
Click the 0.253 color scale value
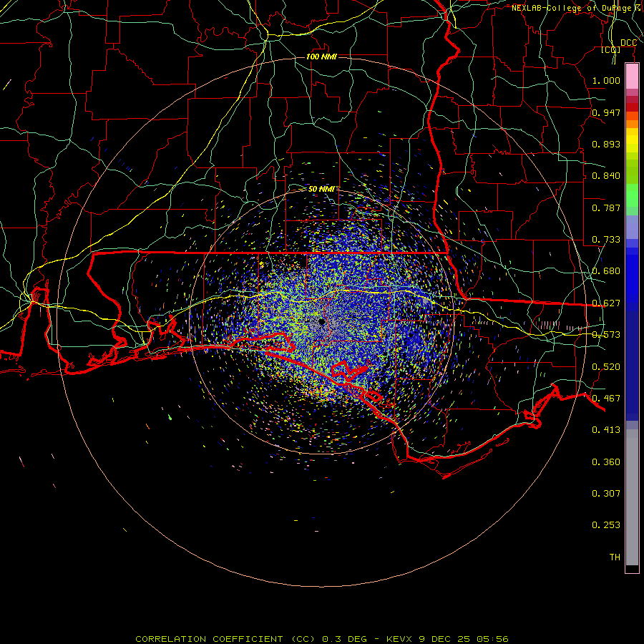(606, 525)
